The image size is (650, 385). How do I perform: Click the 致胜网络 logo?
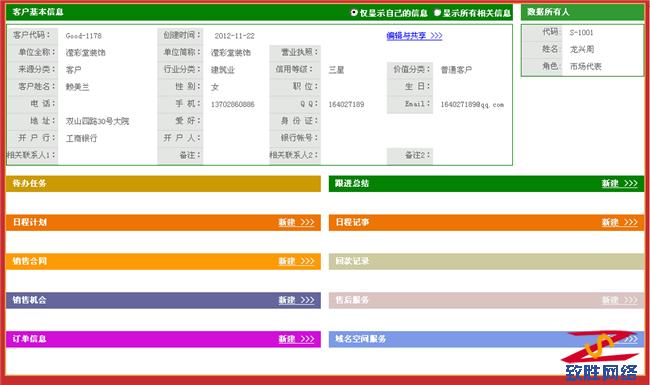601,356
